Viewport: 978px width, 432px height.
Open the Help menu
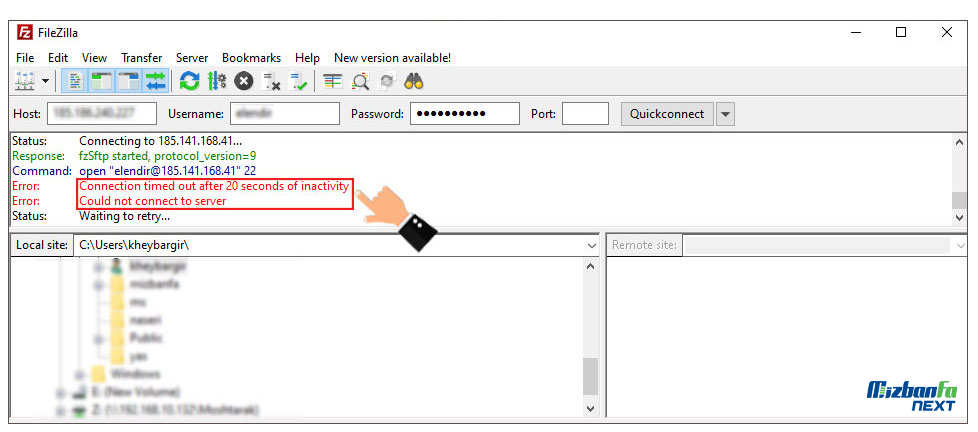pos(307,58)
